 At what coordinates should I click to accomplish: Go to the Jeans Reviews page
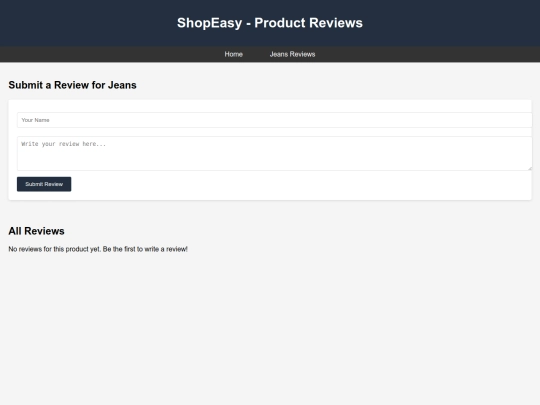(292, 54)
